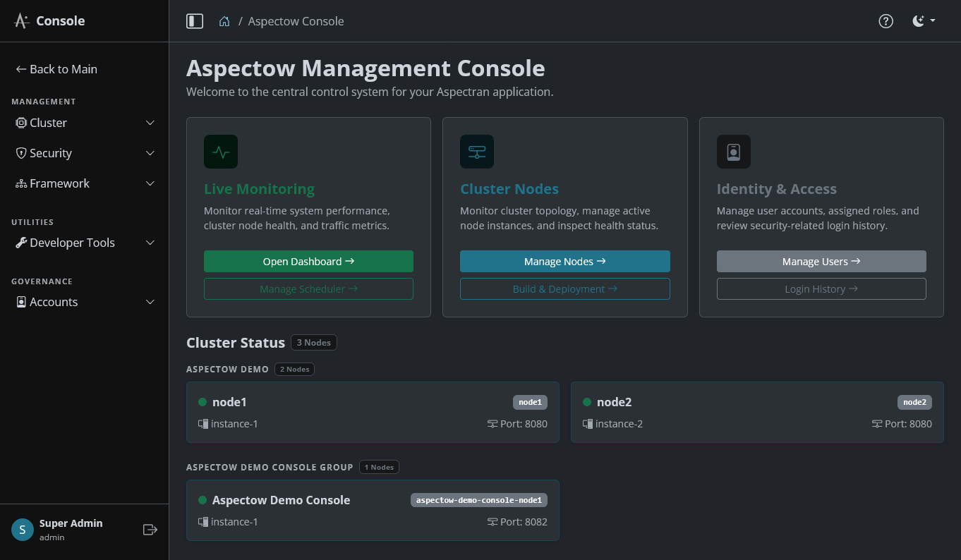This screenshot has width=961, height=560.
Task: Click the Manage Users button
Action: (x=821, y=261)
